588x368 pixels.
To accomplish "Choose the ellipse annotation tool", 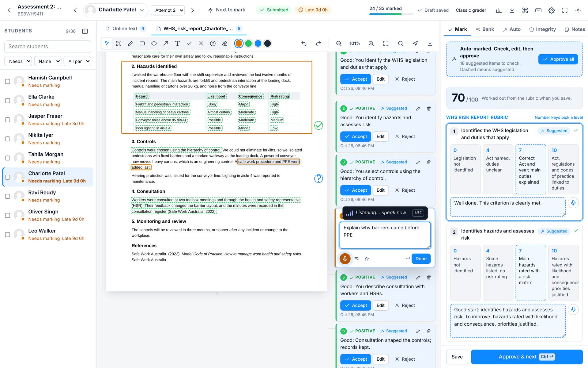I will click(x=154, y=44).
